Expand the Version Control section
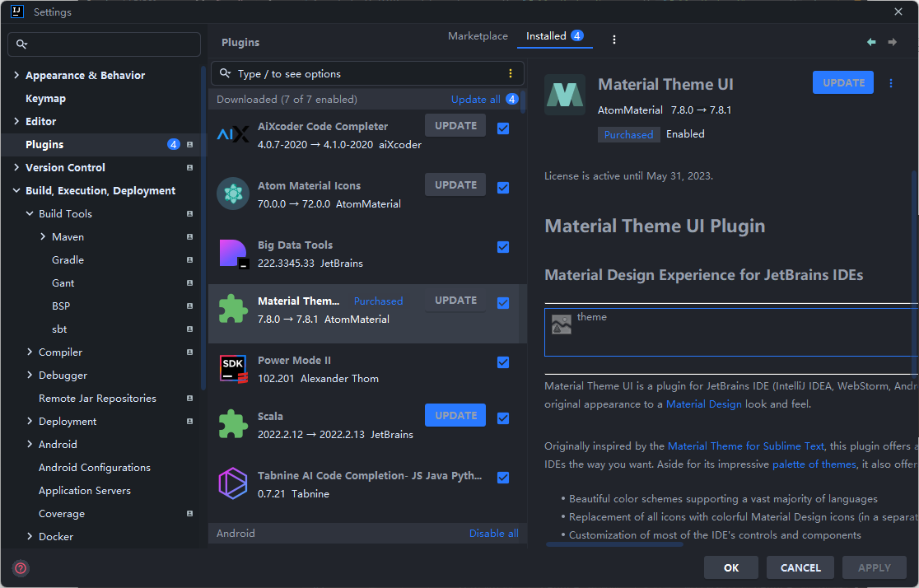Screen dimensions: 919x588 pos(16,168)
